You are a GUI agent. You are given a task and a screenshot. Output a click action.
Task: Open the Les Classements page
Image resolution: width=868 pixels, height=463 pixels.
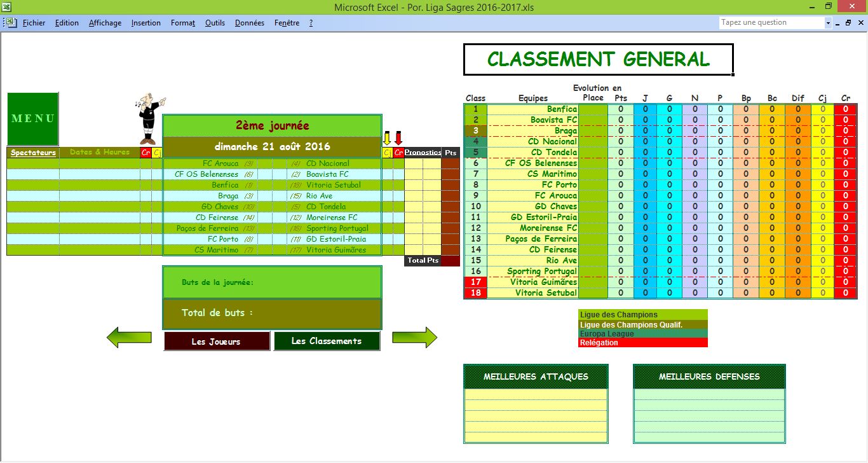[327, 342]
